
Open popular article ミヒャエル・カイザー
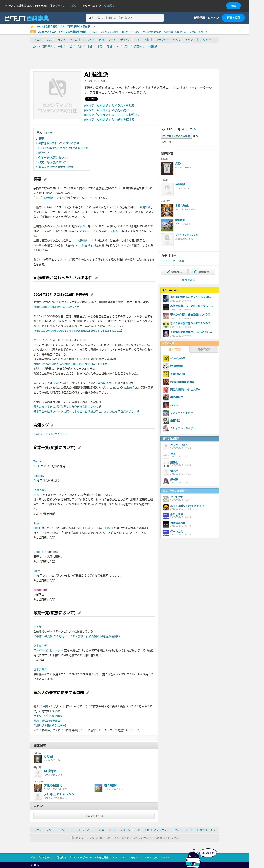[182, 428]
